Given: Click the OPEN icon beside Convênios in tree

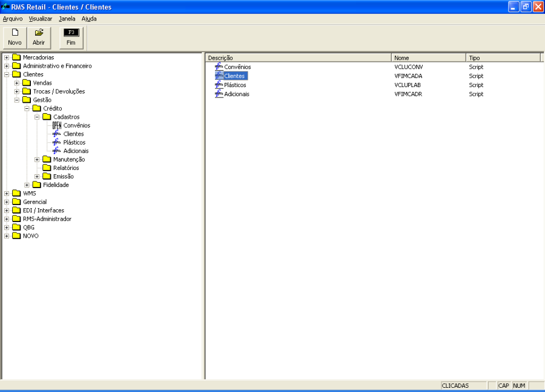Looking at the screenshot, I should tap(57, 125).
